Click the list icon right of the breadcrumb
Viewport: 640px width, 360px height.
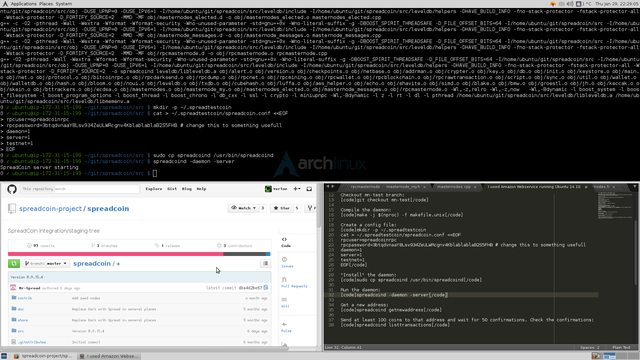coord(265,264)
